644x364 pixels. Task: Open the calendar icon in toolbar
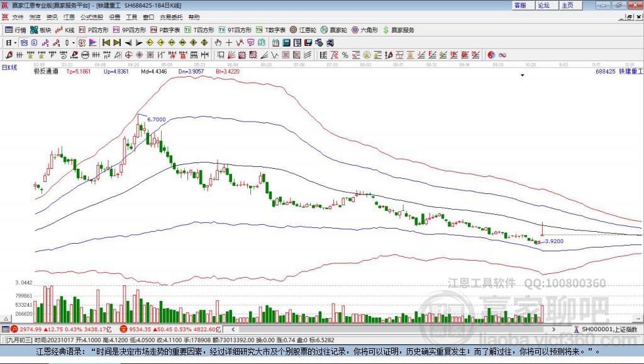click(275, 42)
